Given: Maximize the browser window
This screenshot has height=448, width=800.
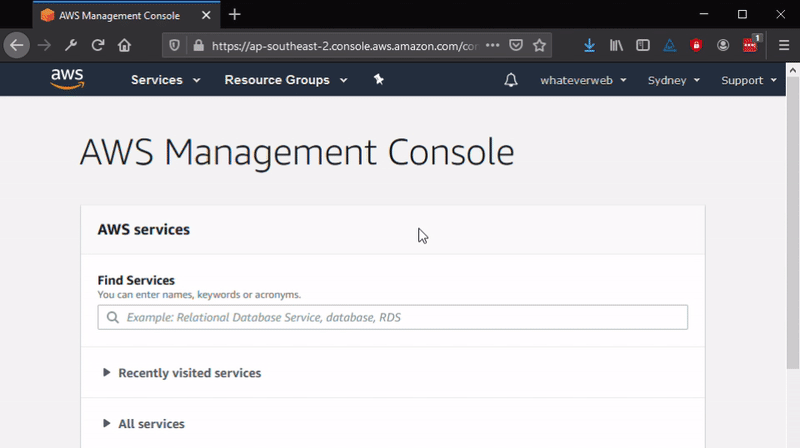Looking at the screenshot, I should (x=742, y=14).
